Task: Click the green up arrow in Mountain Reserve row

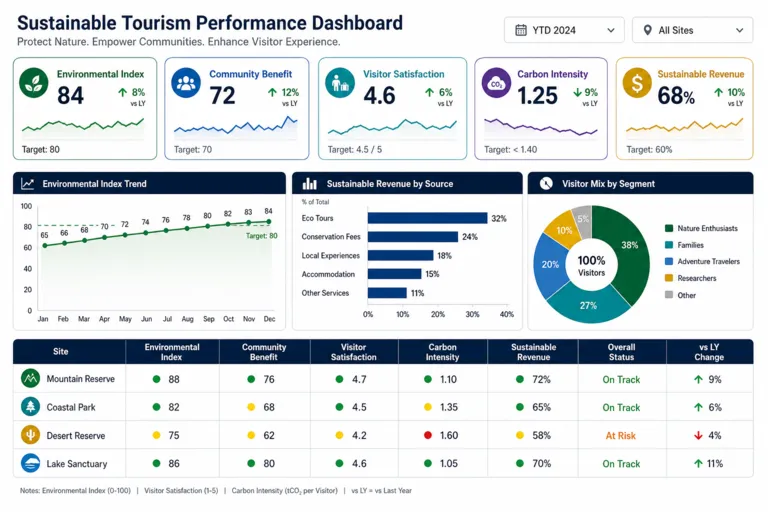Action: pos(698,379)
